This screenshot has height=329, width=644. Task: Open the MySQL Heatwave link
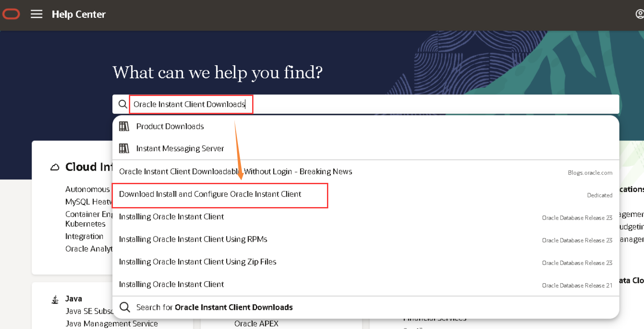[88, 202]
